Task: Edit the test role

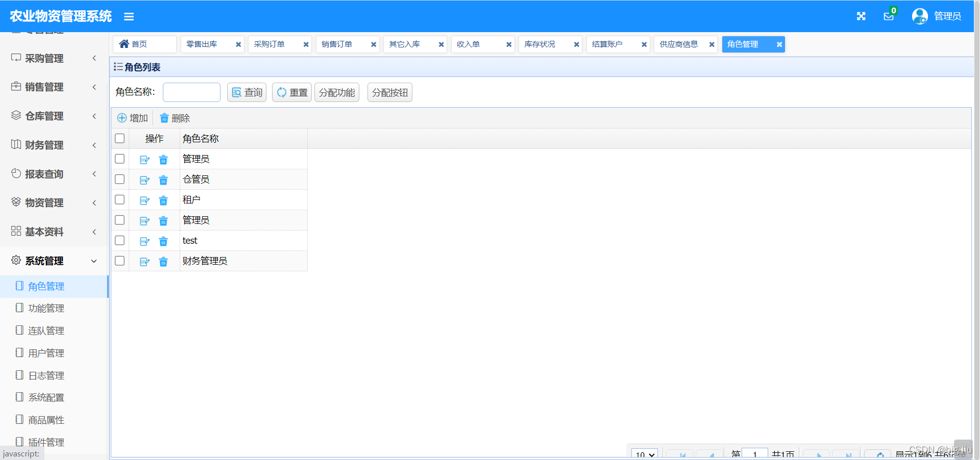Action: 144,241
